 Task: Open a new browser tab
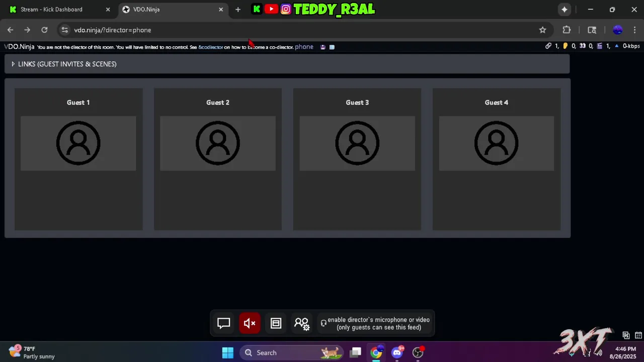pos(238,10)
